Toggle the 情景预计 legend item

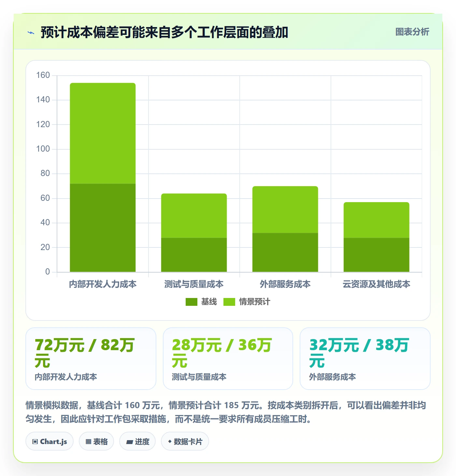[x=247, y=302]
